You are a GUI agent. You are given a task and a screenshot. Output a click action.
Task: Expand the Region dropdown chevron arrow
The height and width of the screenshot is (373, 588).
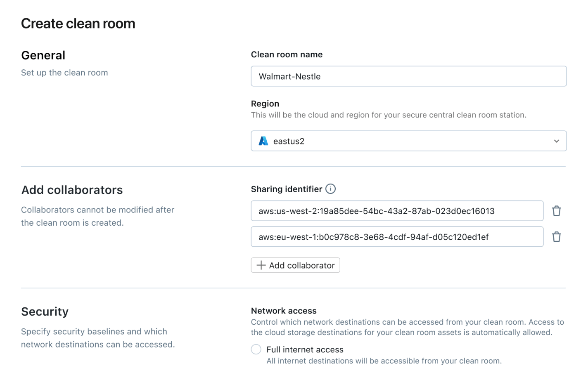coord(556,141)
